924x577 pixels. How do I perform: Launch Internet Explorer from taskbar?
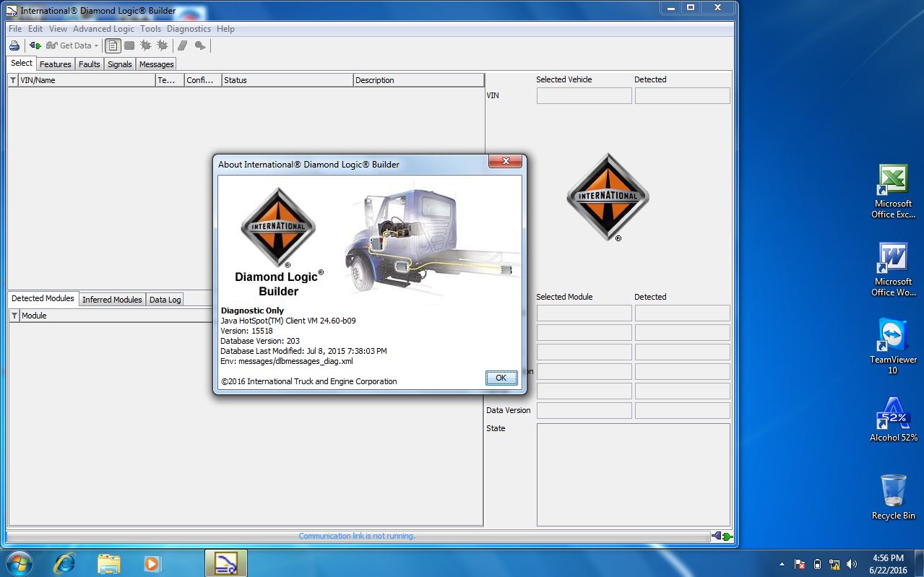click(x=64, y=563)
